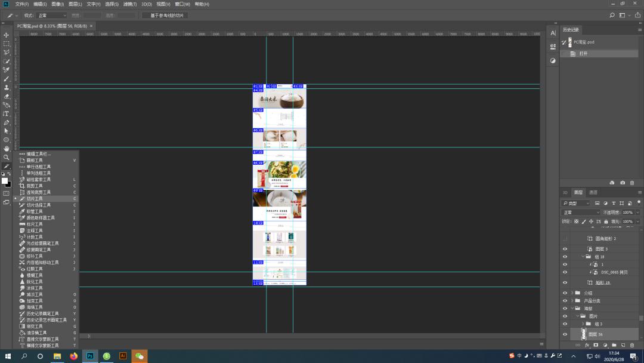Click the white foreground color swatch
Viewport: 644px width, 363px height.
[5, 181]
